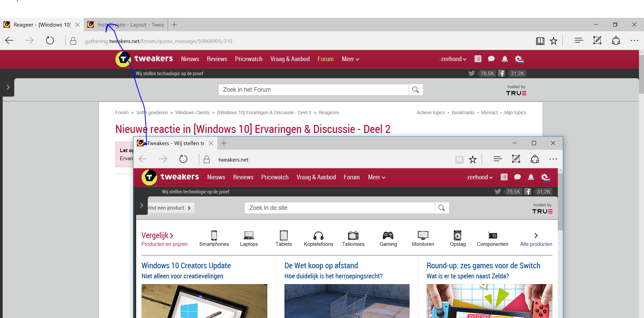Image resolution: width=644 pixels, height=318 pixels.
Task: Open Pricewatch menu in background window
Action: (249, 59)
